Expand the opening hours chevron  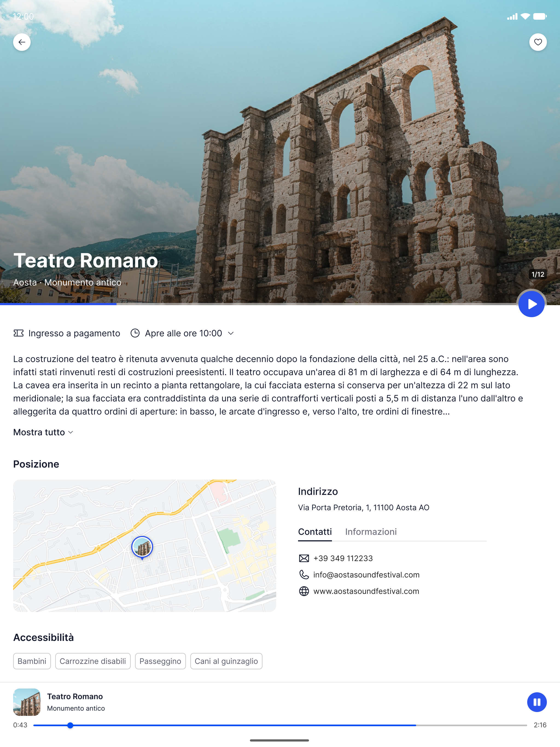(x=231, y=333)
